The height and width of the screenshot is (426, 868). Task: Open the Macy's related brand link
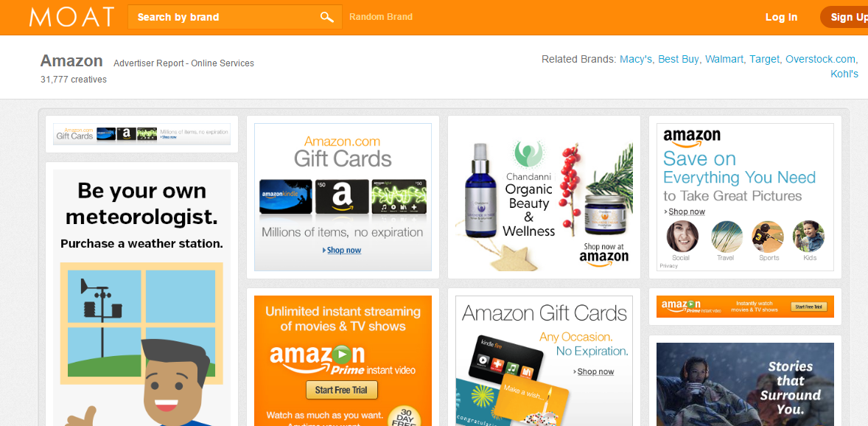point(636,59)
